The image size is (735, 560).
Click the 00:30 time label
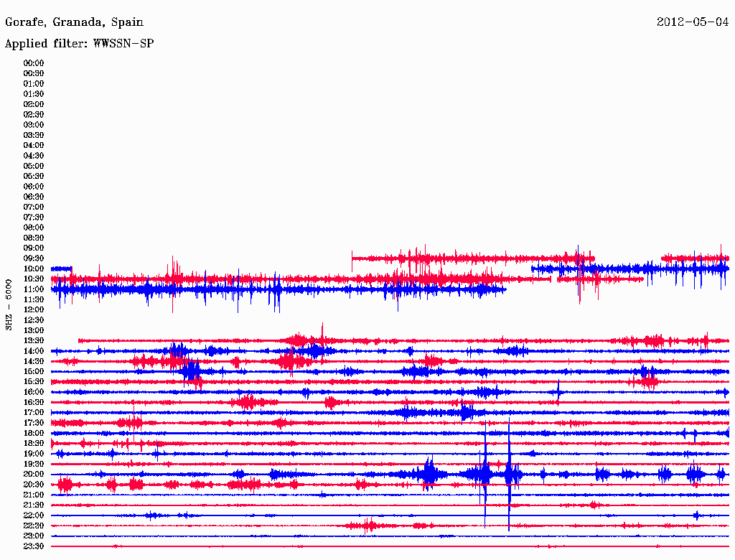coord(34,74)
